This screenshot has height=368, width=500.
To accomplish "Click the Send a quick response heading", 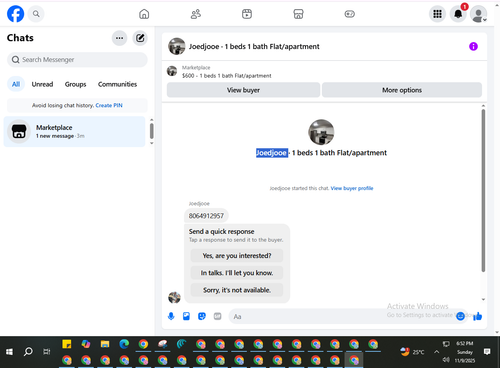I will (221, 231).
